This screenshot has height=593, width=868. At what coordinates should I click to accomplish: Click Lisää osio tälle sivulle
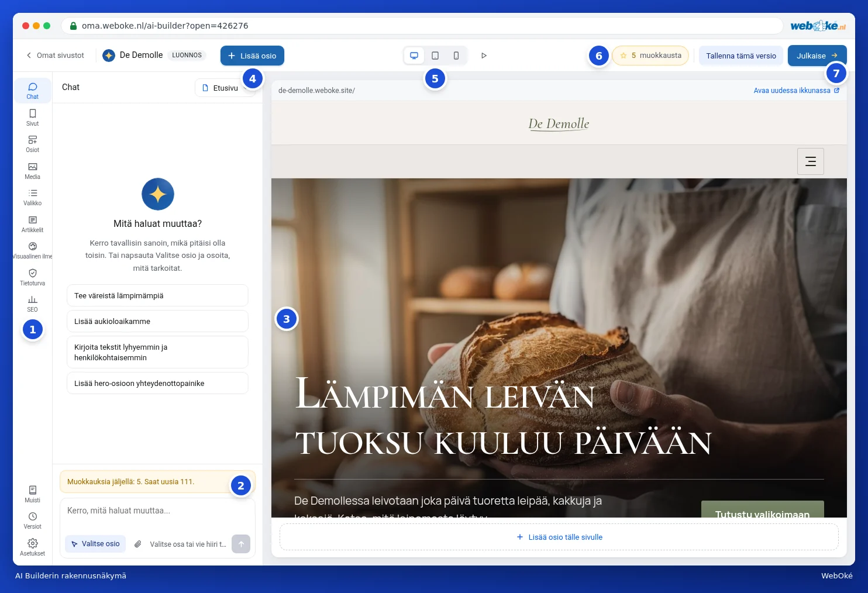[559, 537]
